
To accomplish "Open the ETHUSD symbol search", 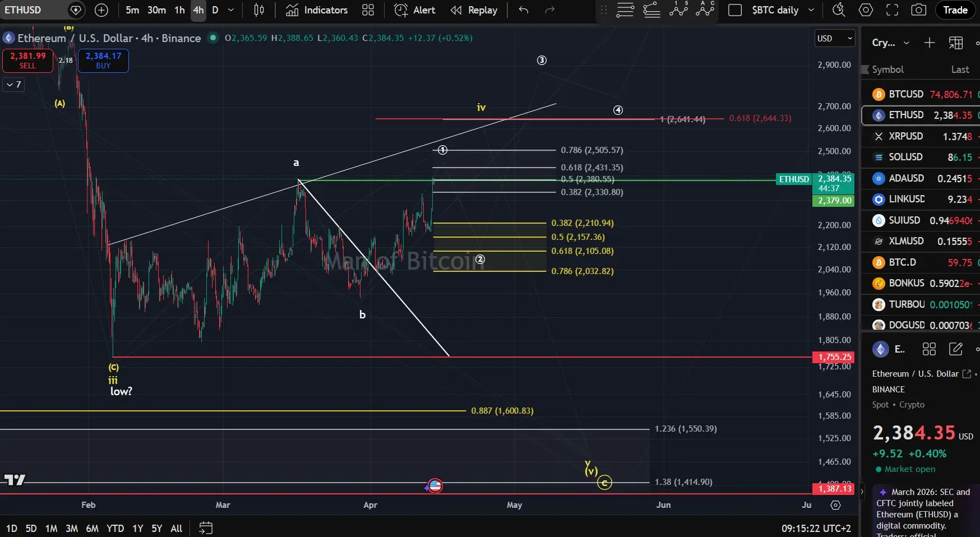I will click(23, 10).
